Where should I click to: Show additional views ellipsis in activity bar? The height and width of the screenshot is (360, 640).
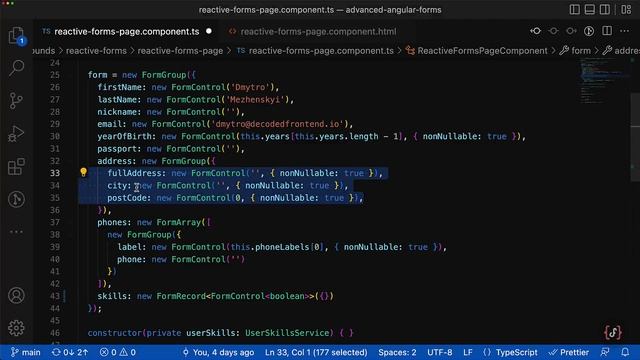point(16,232)
